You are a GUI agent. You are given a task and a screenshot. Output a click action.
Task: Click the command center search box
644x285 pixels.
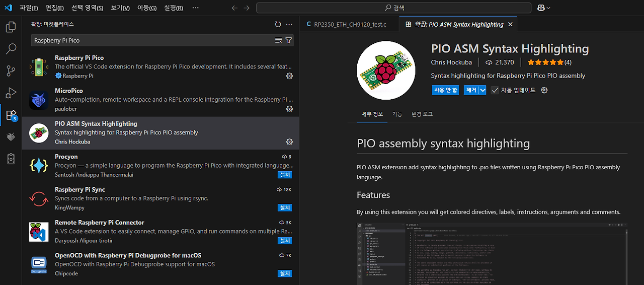pyautogui.click(x=393, y=8)
